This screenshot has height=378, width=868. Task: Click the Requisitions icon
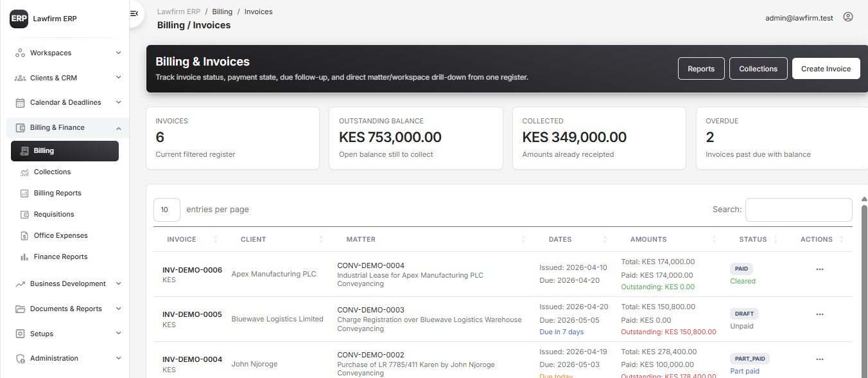[24, 215]
